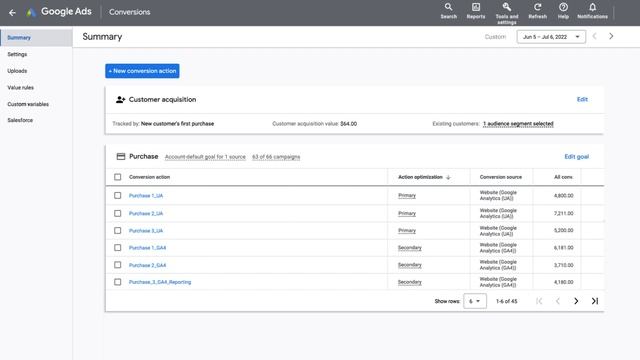Open Value rules in the sidebar

click(x=20, y=88)
